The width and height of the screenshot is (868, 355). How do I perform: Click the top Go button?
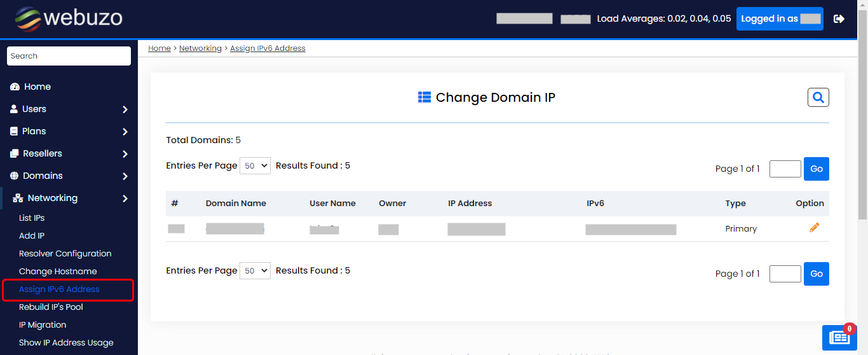click(816, 169)
